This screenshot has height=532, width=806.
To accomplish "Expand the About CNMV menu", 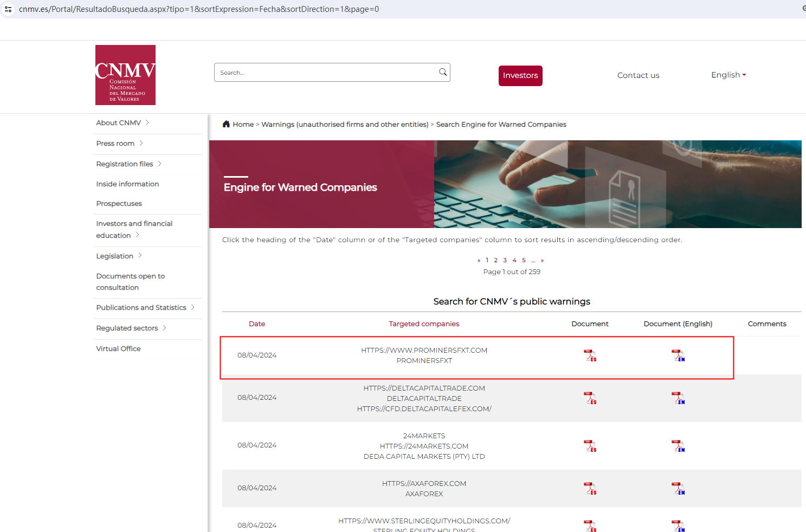I will 122,123.
